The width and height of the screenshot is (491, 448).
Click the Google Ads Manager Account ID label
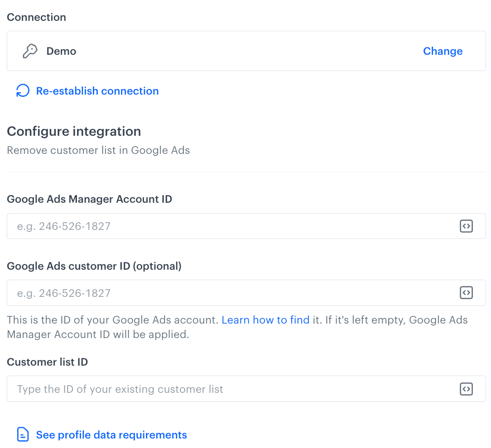point(90,199)
